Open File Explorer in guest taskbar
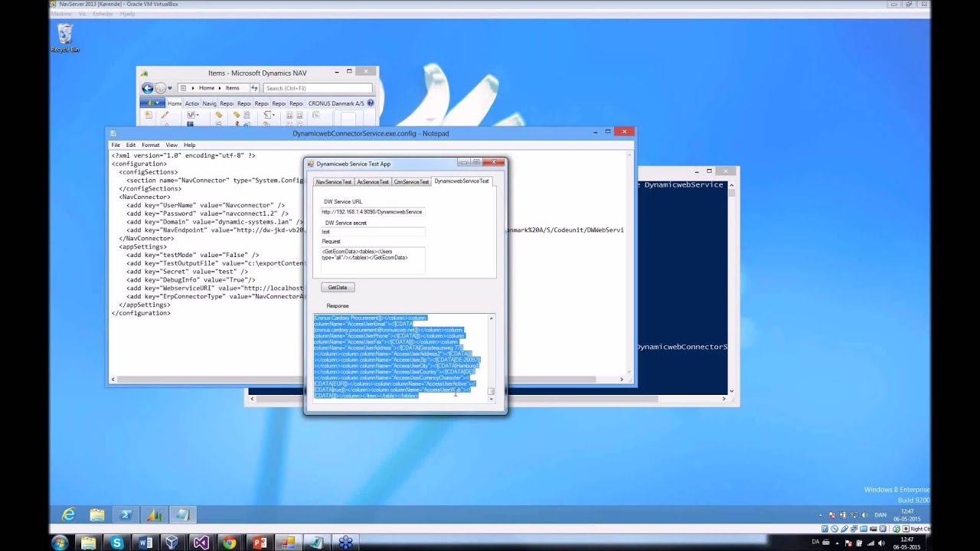This screenshot has width=980, height=551. click(97, 515)
